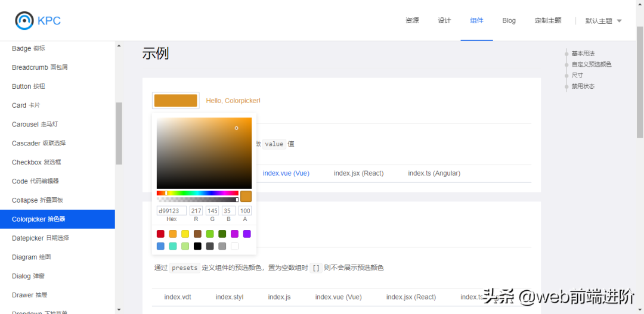This screenshot has height=314, width=644.
Task: Select the white preset color swatch
Action: [234, 246]
